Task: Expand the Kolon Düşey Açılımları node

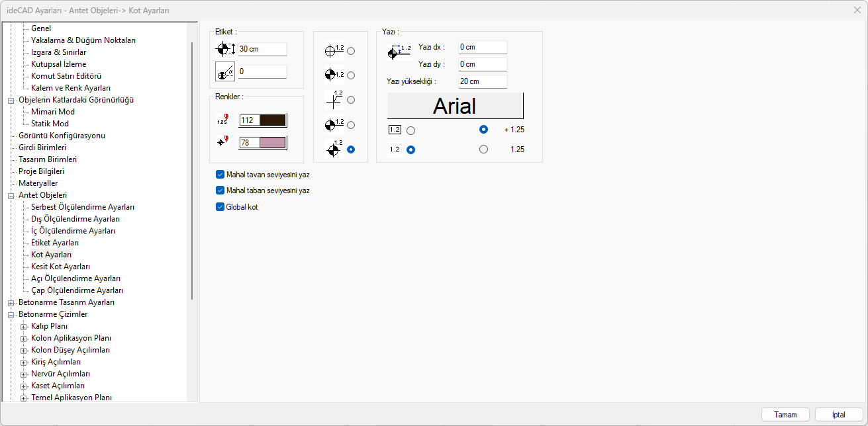Action: pyautogui.click(x=23, y=351)
